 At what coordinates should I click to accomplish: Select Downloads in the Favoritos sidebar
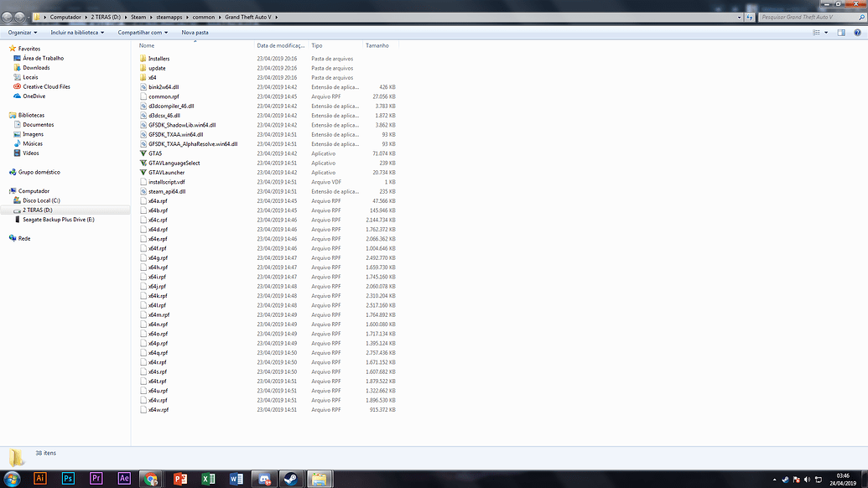pyautogui.click(x=37, y=68)
